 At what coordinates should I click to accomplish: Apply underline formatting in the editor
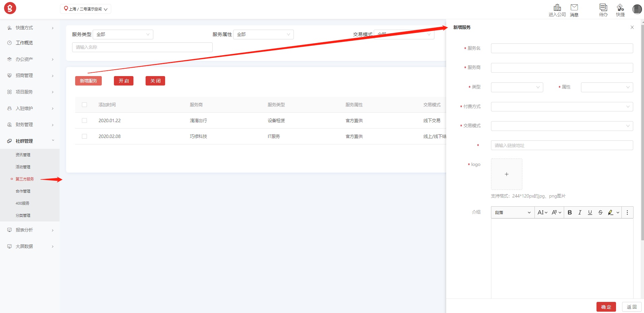coord(590,212)
